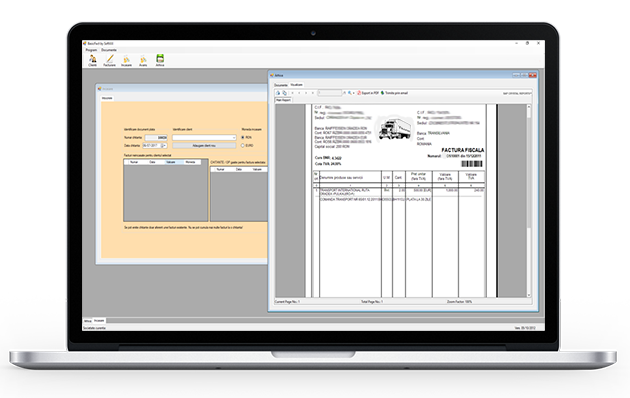Screen dimensions: 630x398
Task: Click the Numar chitanta input field
Action: pyautogui.click(x=156, y=137)
